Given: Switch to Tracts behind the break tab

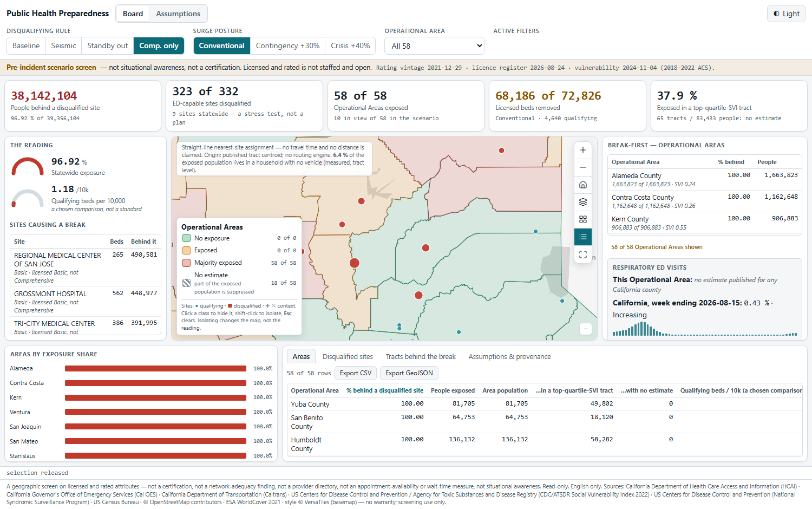Looking at the screenshot, I should pyautogui.click(x=421, y=356).
